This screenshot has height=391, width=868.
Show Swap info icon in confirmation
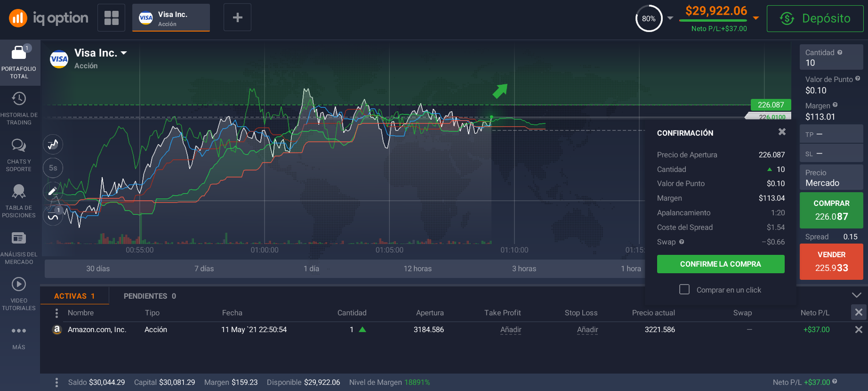(x=682, y=242)
